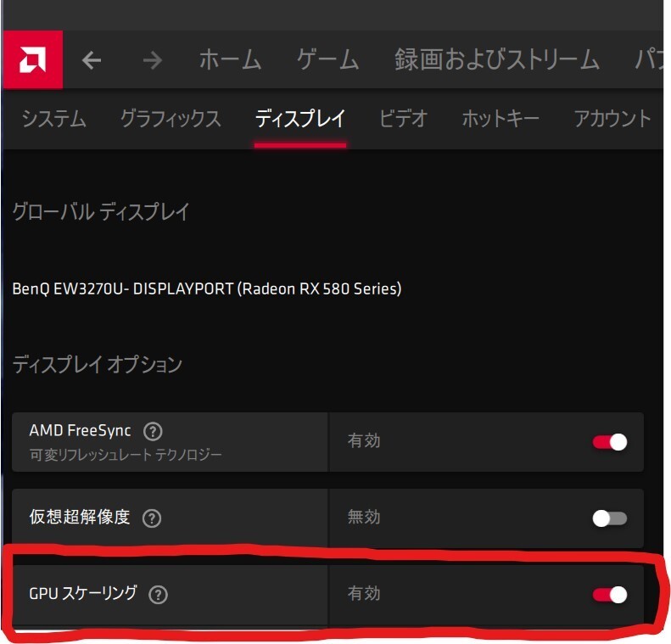
Task: Open help icon beside AMD FreeSync
Action: tap(153, 431)
